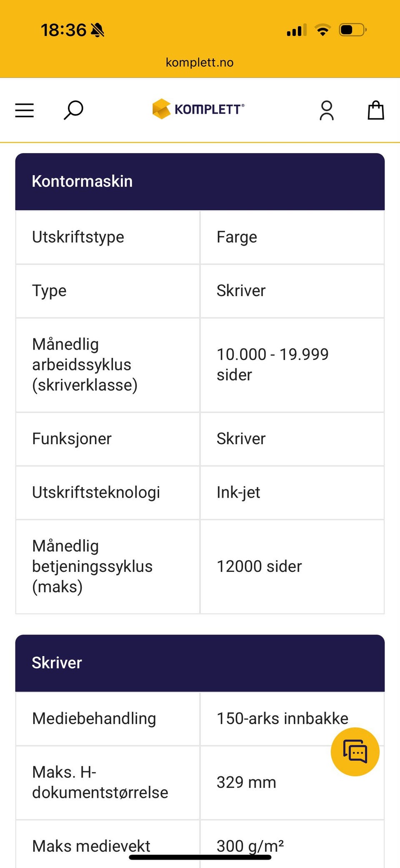The width and height of the screenshot is (400, 868).
Task: Tap the silent mode bell icon
Action: [97, 30]
